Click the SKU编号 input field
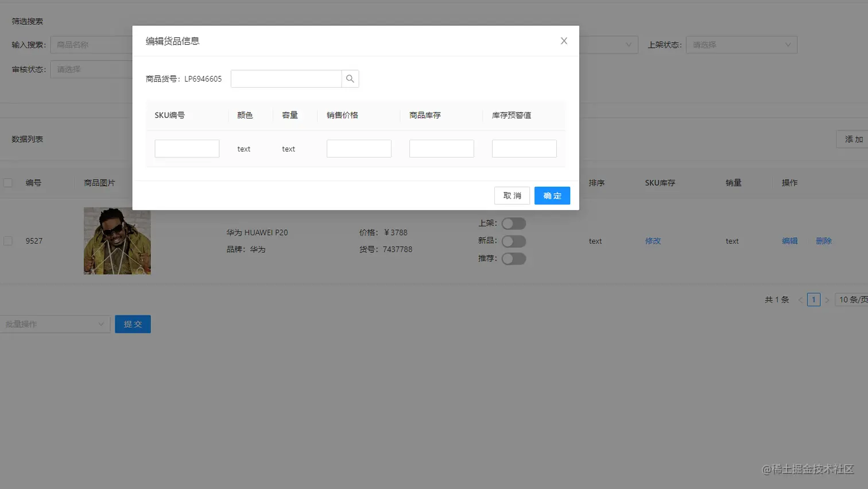The height and width of the screenshot is (489, 868). pos(187,149)
